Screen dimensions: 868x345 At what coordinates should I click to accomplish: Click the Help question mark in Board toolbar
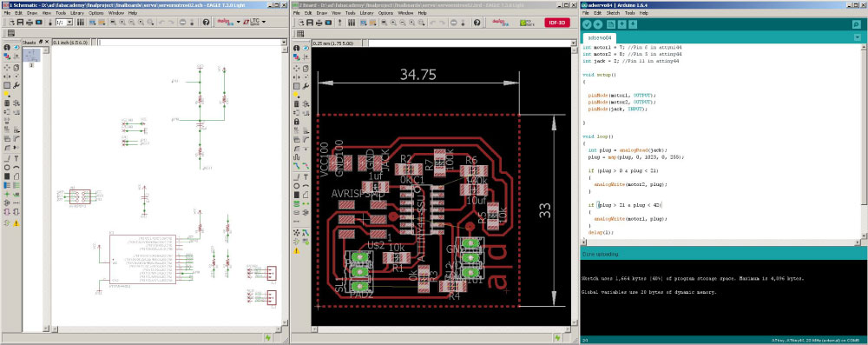pyautogui.click(x=477, y=23)
